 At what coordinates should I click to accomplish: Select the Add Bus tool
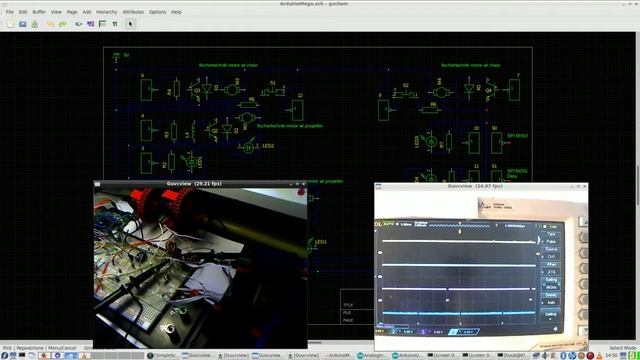[102, 24]
